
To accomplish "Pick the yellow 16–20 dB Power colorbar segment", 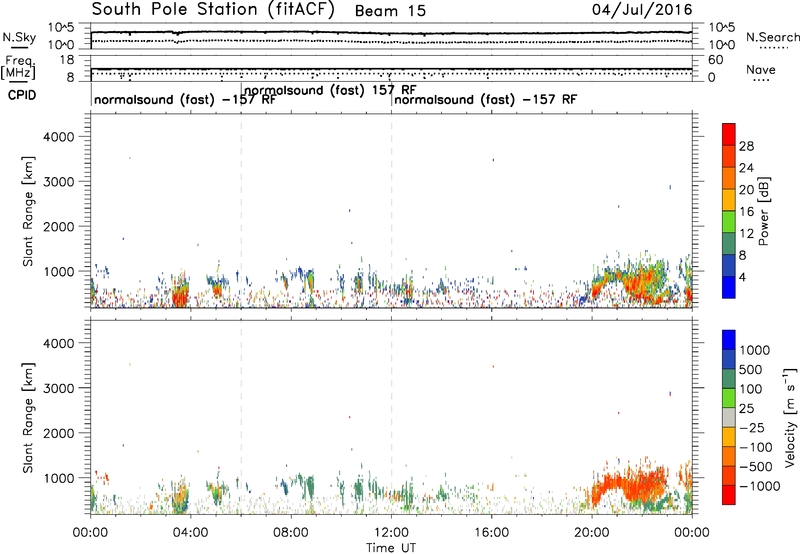I will [x=729, y=200].
